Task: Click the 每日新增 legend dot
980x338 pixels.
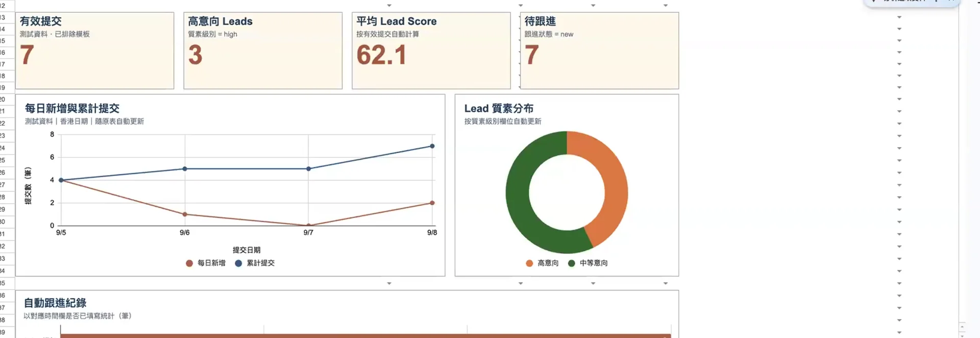Action: coord(189,263)
